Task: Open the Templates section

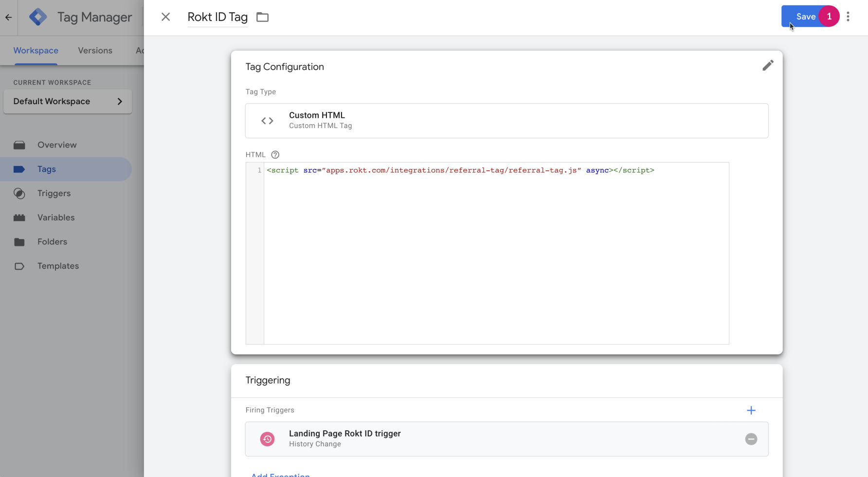Action: point(66,266)
